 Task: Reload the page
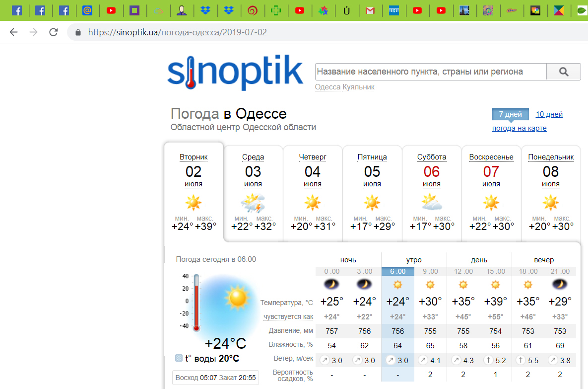54,32
